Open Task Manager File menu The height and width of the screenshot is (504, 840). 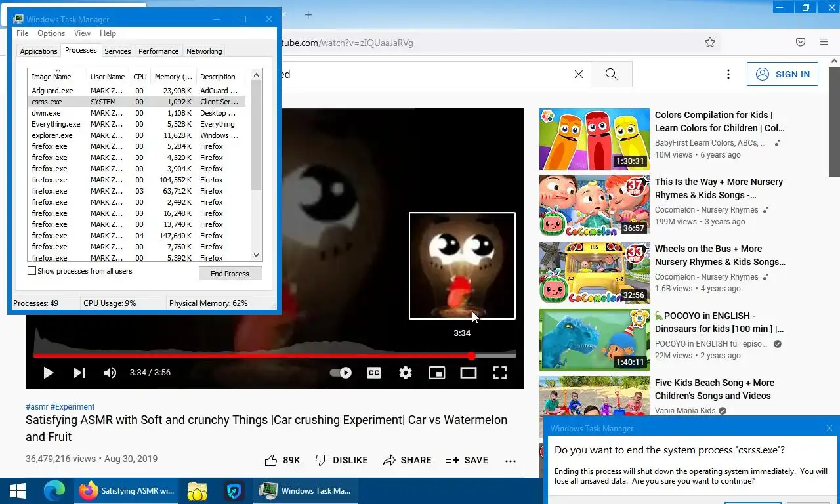pyautogui.click(x=22, y=33)
